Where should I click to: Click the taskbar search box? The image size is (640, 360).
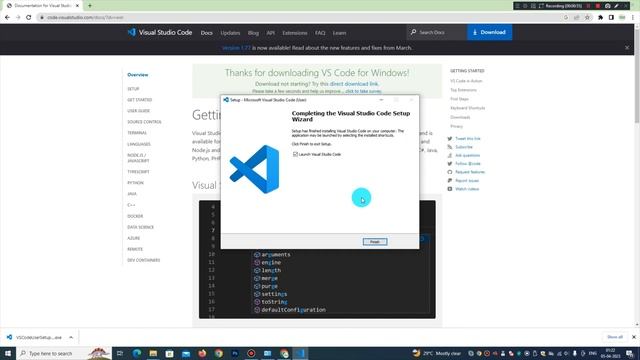tap(64, 353)
